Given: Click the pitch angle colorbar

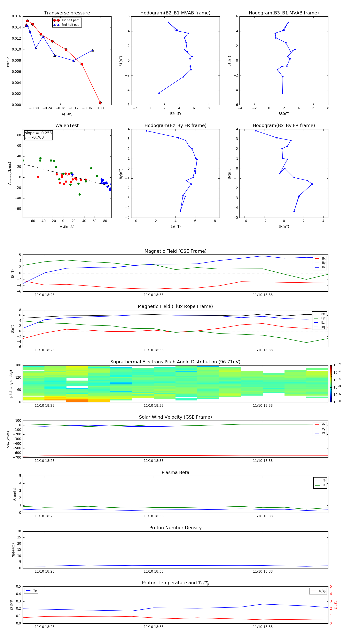Looking at the screenshot, I should click(x=331, y=384).
